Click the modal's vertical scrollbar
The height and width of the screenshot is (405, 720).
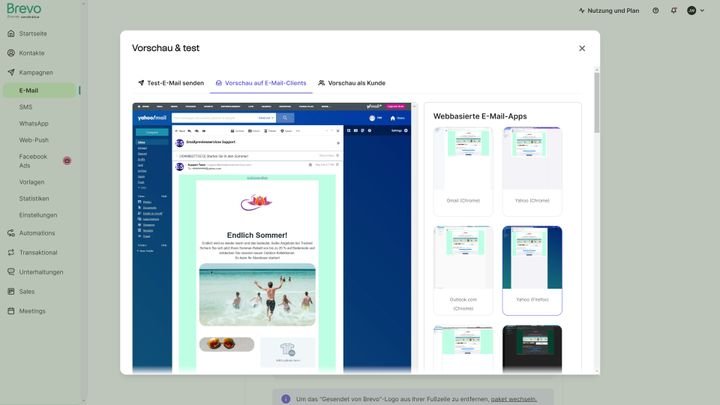coord(596,103)
